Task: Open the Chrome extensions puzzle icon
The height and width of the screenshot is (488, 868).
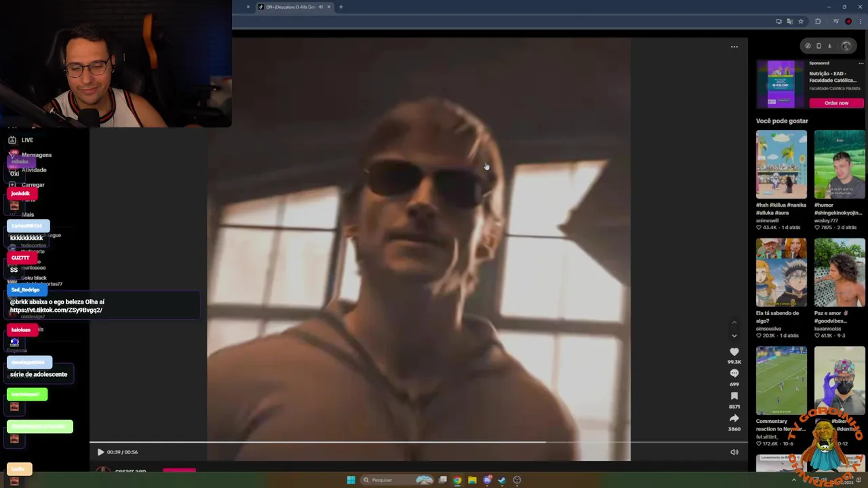Action: click(x=818, y=22)
